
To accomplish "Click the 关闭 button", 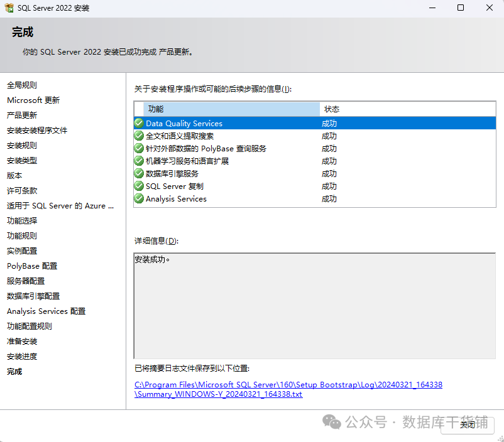I will [467, 424].
